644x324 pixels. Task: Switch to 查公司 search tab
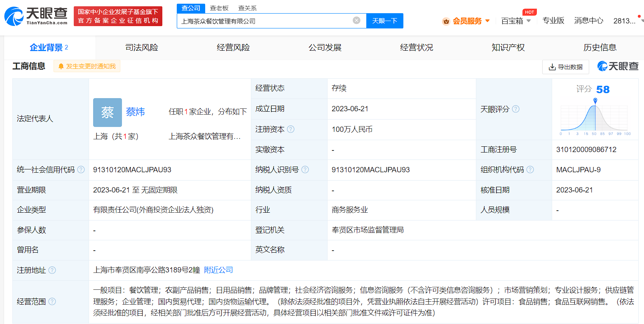[x=191, y=8]
